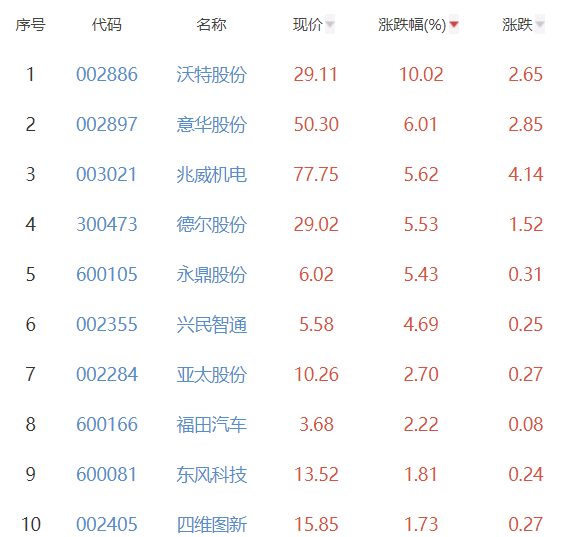Select change amount 0.31
This screenshot has height=537, width=574.
coord(525,275)
